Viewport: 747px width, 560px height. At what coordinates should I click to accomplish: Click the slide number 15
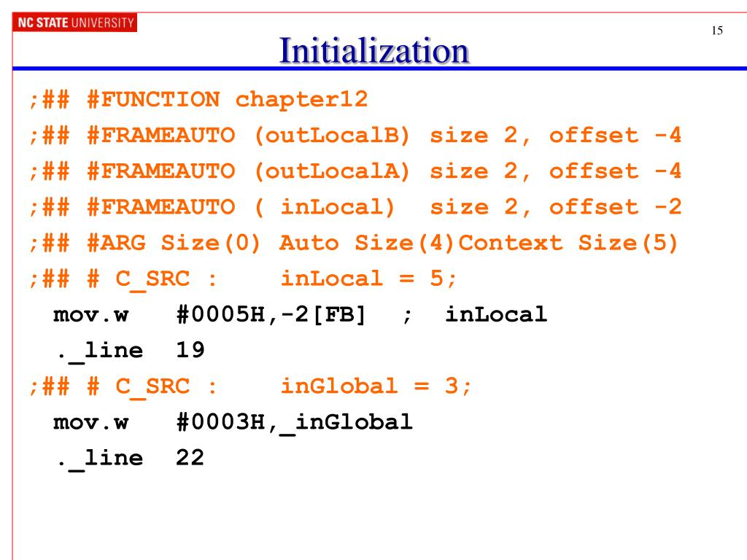[717, 31]
